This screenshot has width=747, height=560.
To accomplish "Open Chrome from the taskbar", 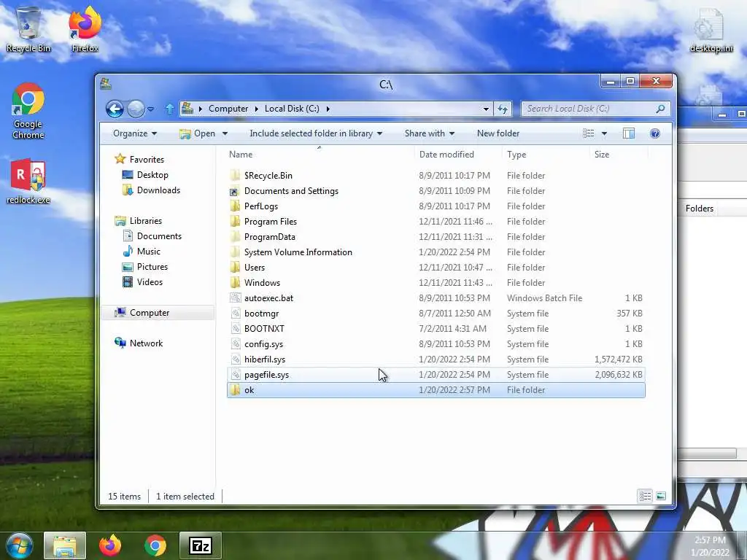I will tap(155, 545).
